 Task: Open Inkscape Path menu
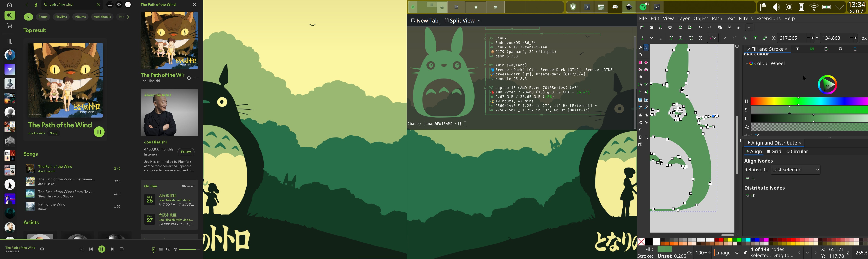tap(717, 19)
